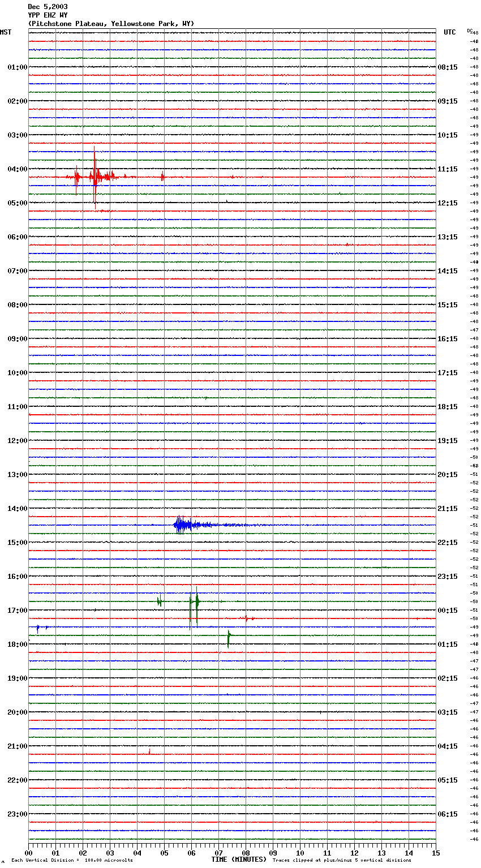This screenshot has height=868, width=481.
Task: Click the "TIME (MINUTES)" axis title
Action: pos(239,860)
